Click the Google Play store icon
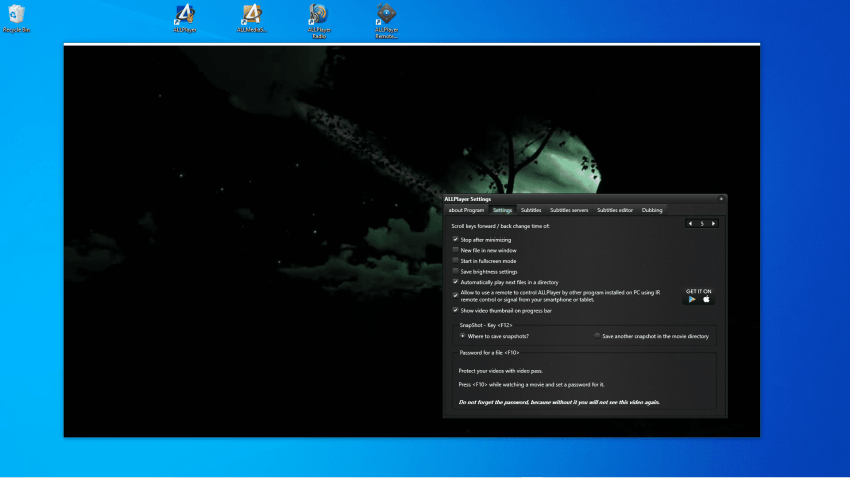 coord(692,299)
